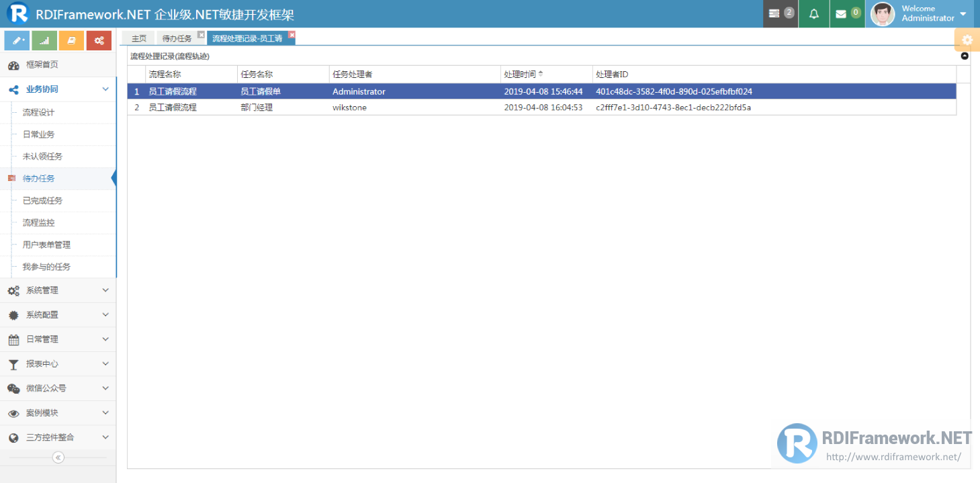Click the red gears icon button

pyautogui.click(x=99, y=40)
